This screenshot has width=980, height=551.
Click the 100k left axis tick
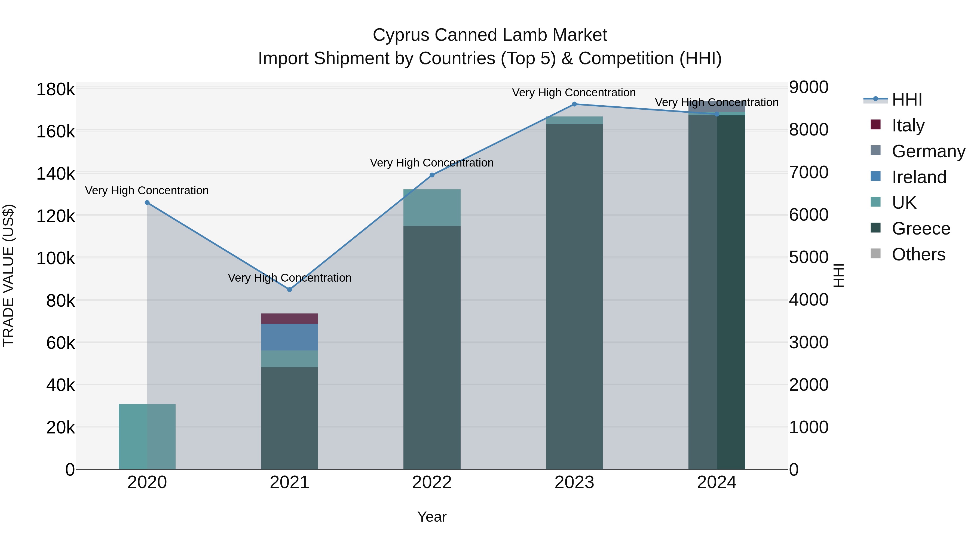coord(56,258)
